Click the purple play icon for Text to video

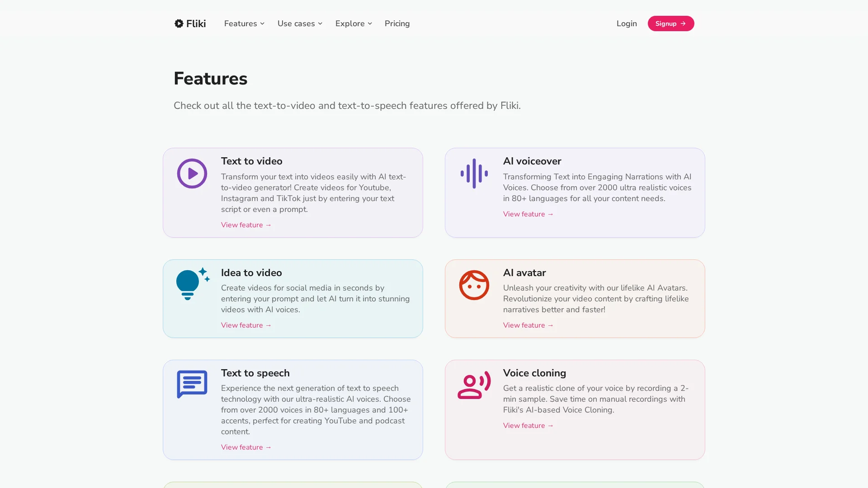coord(192,174)
